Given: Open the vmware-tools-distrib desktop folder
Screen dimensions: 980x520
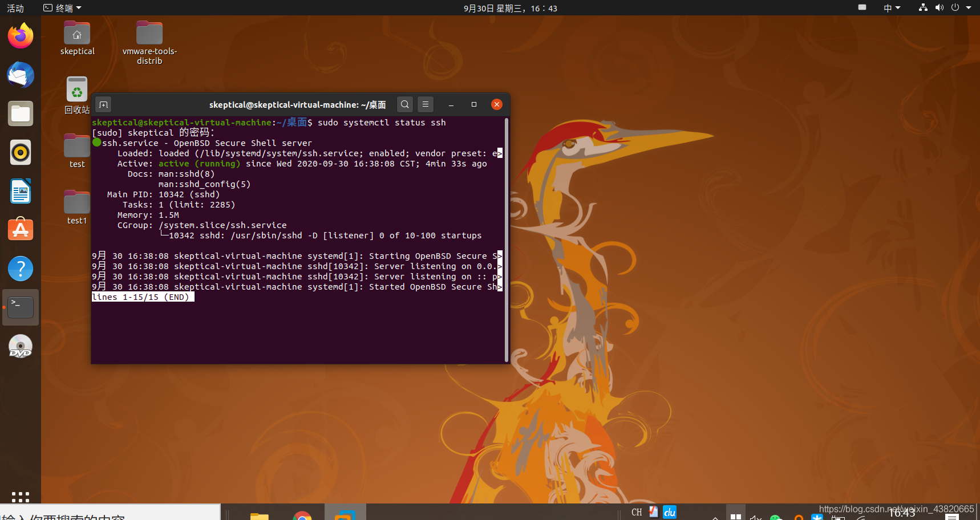Looking at the screenshot, I should [149, 43].
